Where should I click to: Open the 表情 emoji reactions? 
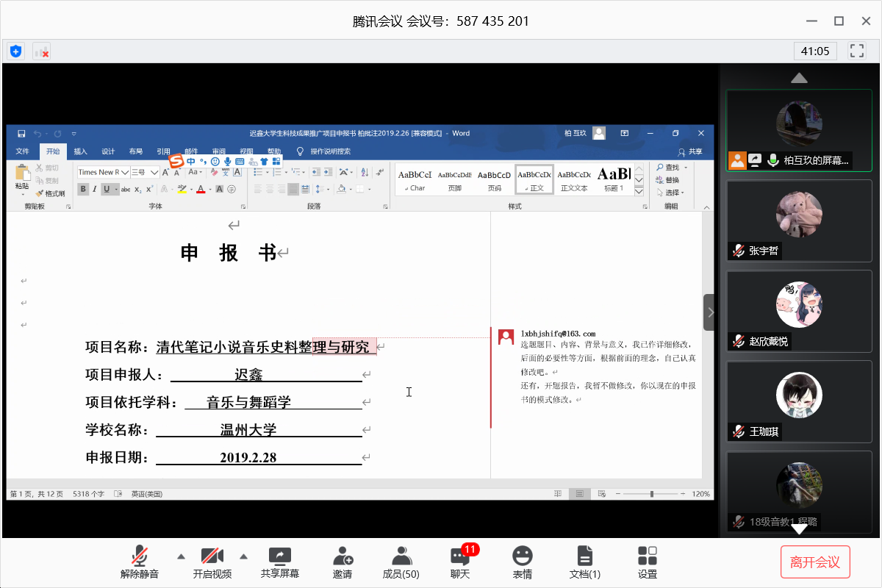pos(522,556)
